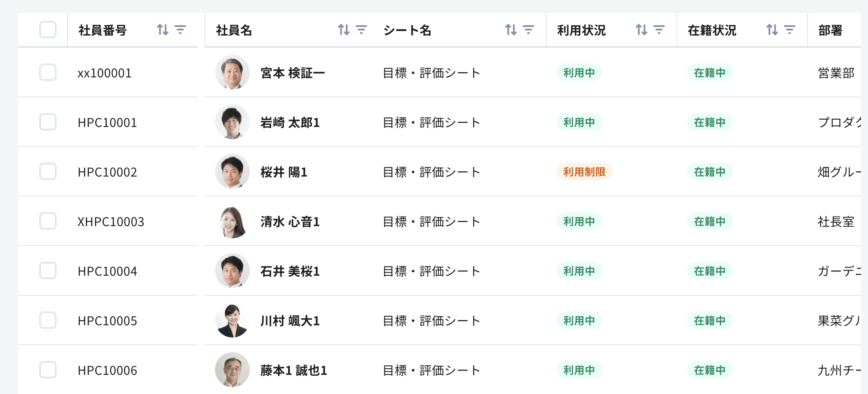Sort by シート名 column
868x394 pixels.
[x=511, y=30]
